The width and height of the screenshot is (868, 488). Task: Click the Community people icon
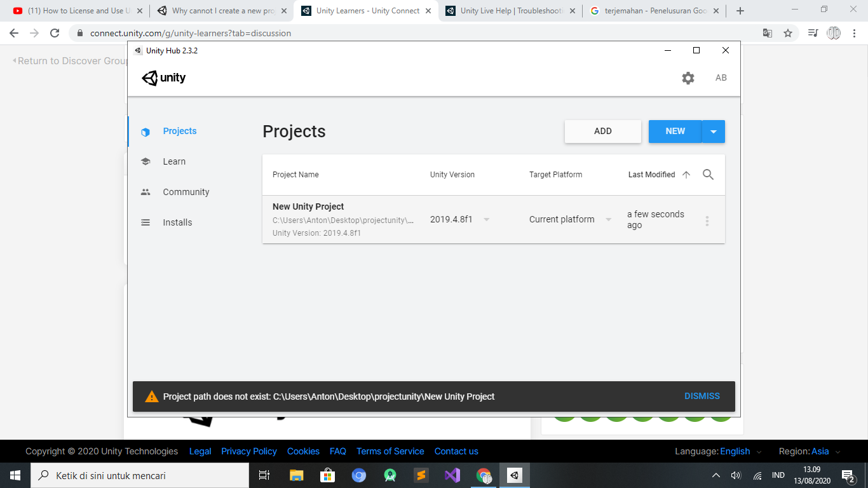[x=146, y=192]
